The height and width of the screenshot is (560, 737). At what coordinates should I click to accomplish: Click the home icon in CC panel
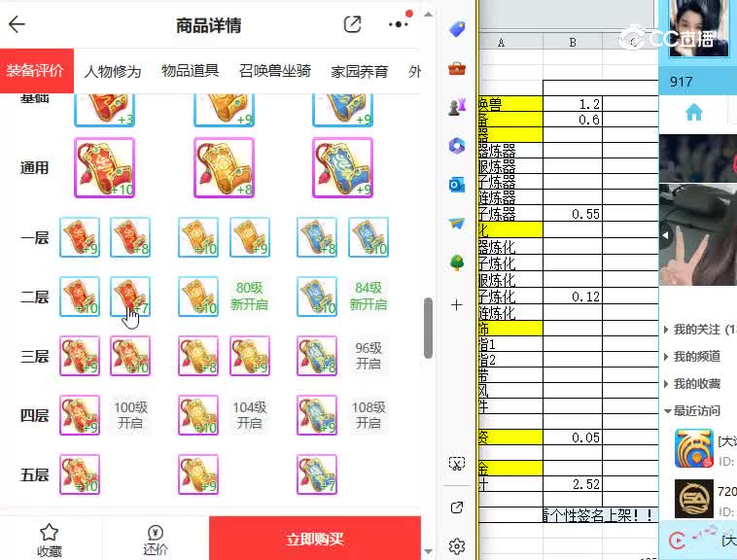coord(694,112)
